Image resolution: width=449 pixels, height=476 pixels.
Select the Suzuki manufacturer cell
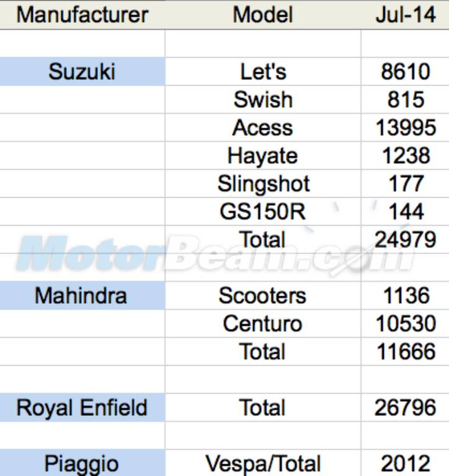tap(82, 72)
